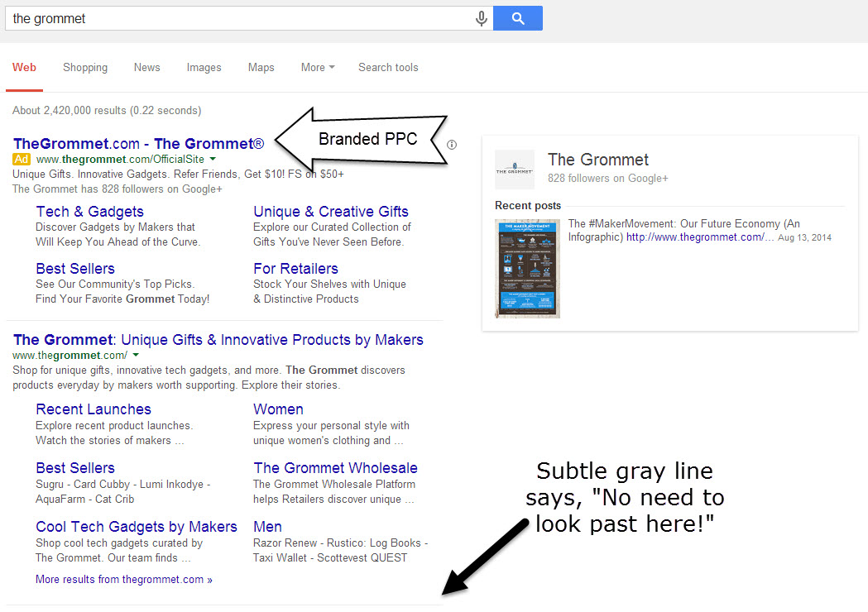
Task: Open Cool Tech Gadgets by Makers link
Action: click(137, 527)
